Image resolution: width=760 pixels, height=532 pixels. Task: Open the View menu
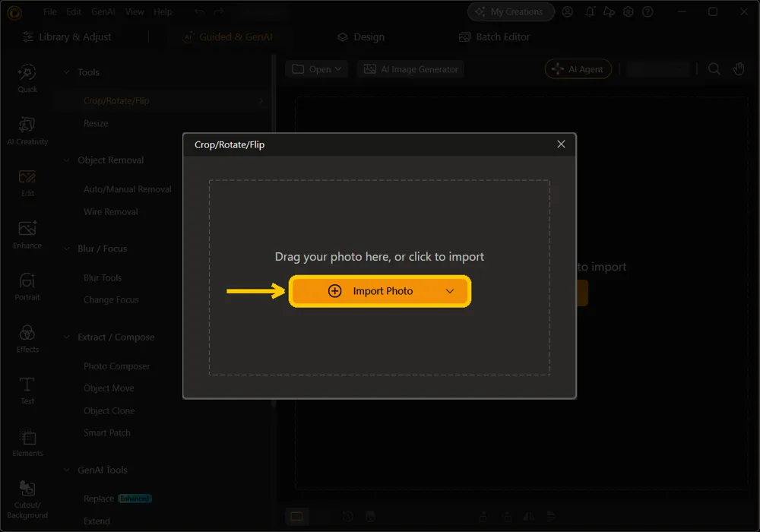(135, 11)
